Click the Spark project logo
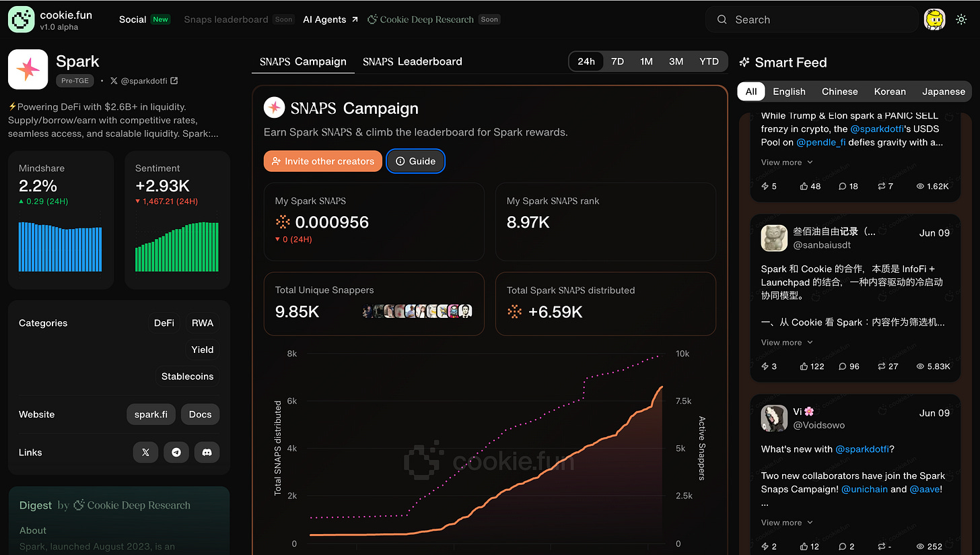Viewport: 980px width, 555px height. (x=28, y=69)
